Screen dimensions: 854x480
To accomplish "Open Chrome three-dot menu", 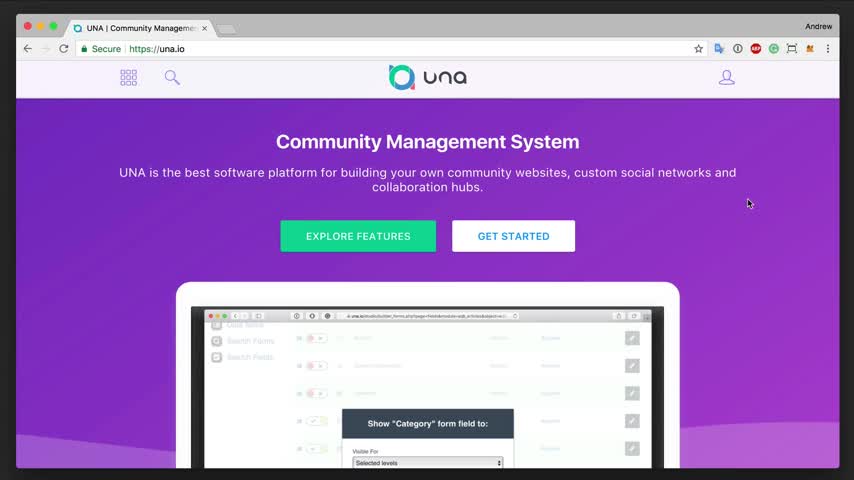I will point(828,49).
